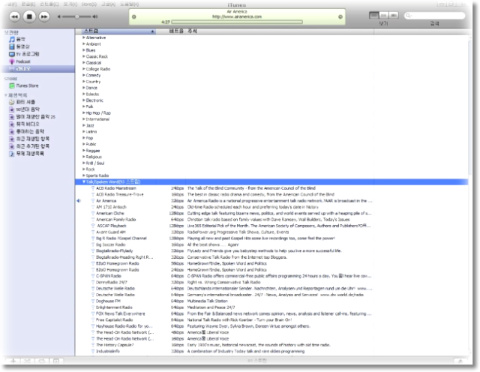Click the fast-forward playback button
480x372 pixels.
click(x=44, y=16)
